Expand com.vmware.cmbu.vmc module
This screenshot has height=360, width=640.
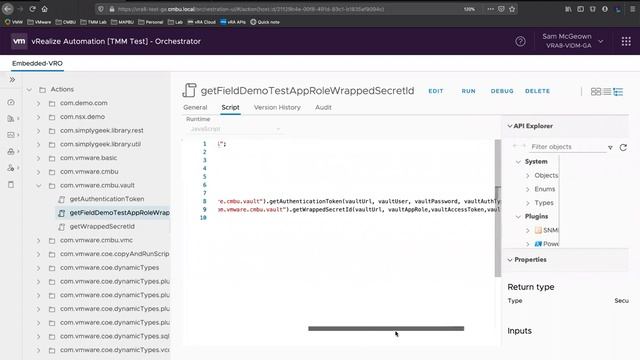(38, 240)
